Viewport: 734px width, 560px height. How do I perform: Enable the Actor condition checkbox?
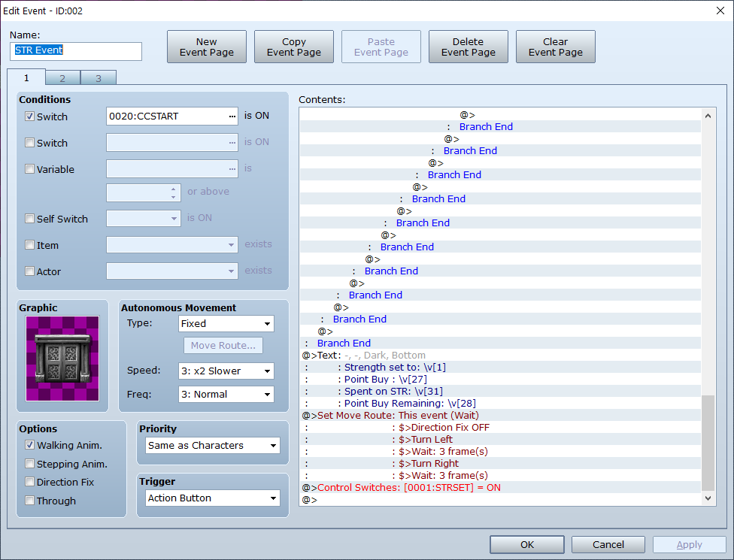[30, 271]
